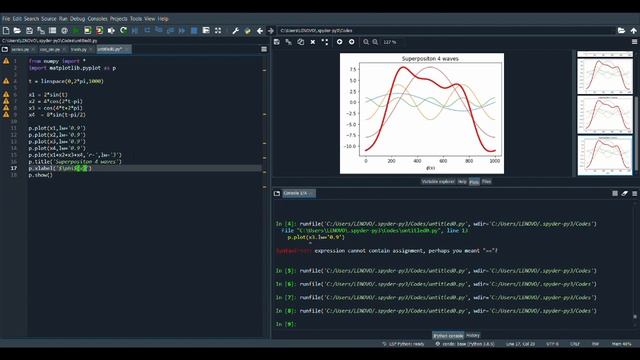Open the Debug menu

click(x=77, y=19)
